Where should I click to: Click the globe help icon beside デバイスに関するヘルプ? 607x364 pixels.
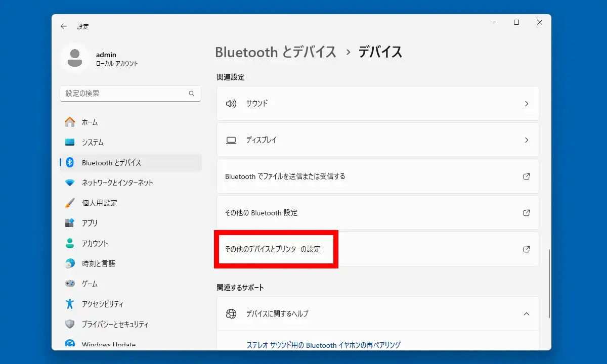tap(231, 314)
